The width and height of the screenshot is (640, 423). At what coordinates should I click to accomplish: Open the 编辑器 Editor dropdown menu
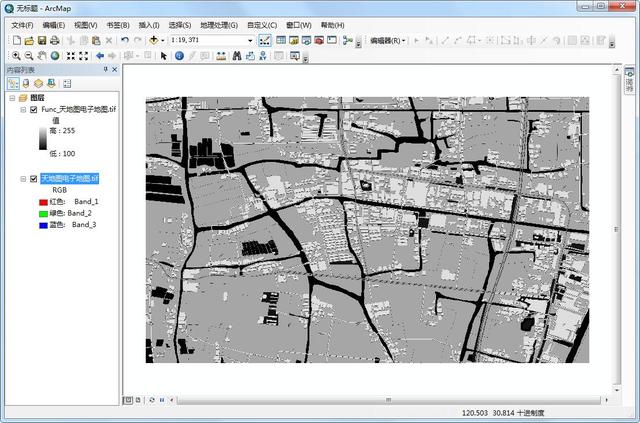(387, 40)
